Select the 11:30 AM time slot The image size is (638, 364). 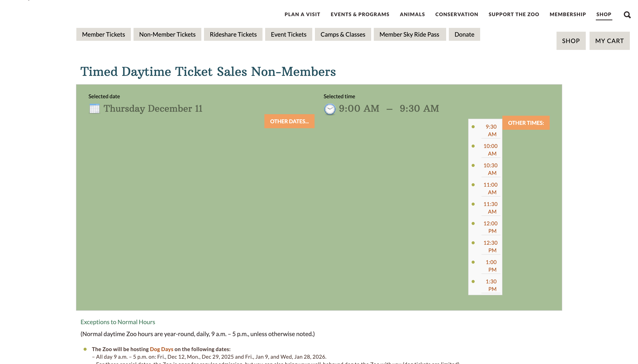[491, 208]
